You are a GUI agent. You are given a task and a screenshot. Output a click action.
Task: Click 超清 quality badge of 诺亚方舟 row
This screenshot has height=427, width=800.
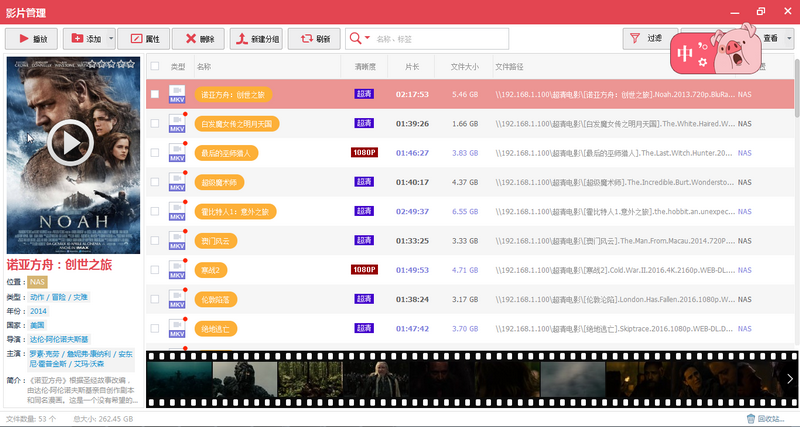[364, 94]
